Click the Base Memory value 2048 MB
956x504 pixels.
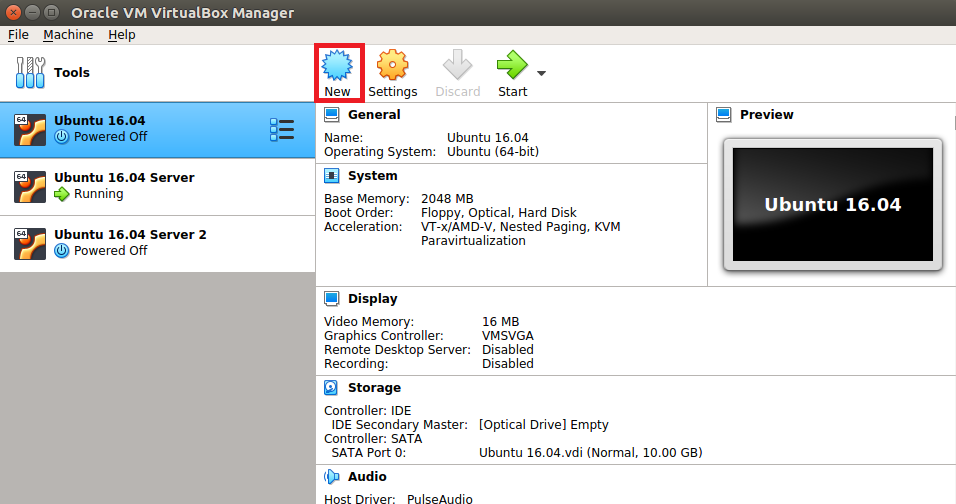coord(447,199)
